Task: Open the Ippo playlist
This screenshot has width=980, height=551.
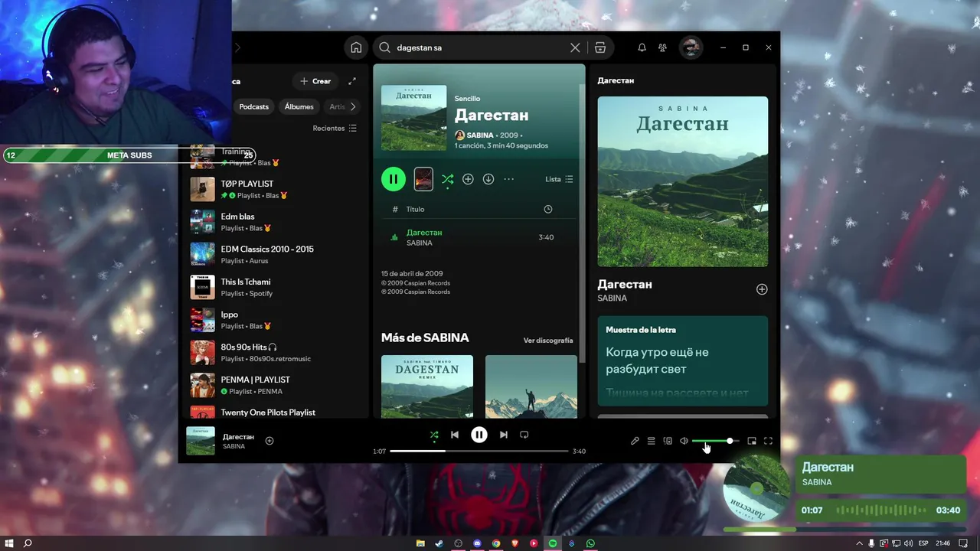Action: tap(274, 320)
